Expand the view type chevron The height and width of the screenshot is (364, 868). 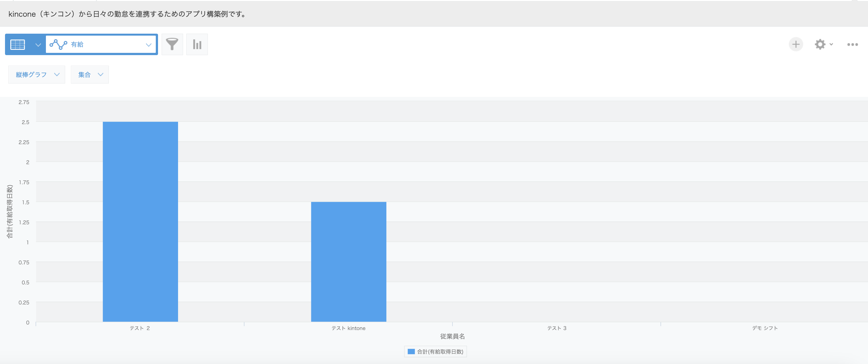(38, 45)
